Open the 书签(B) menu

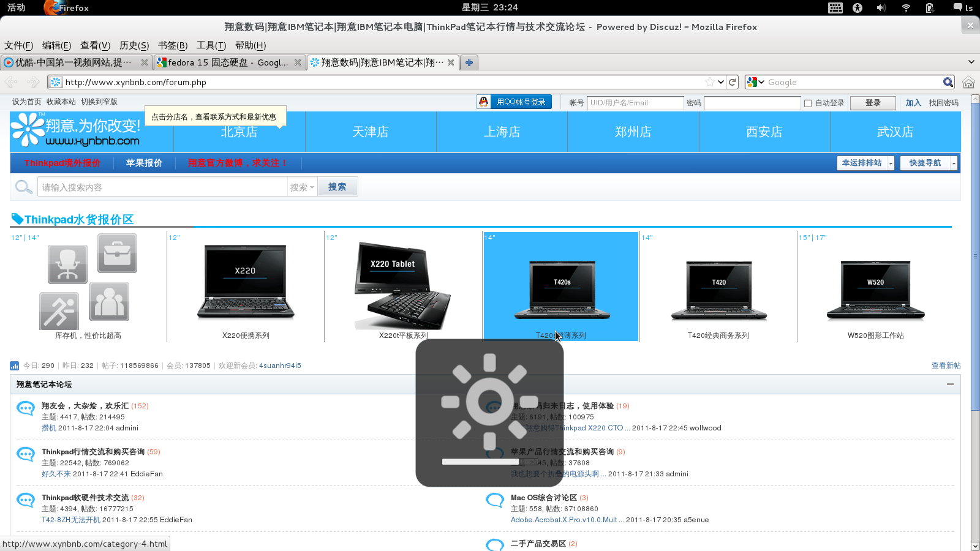(173, 45)
